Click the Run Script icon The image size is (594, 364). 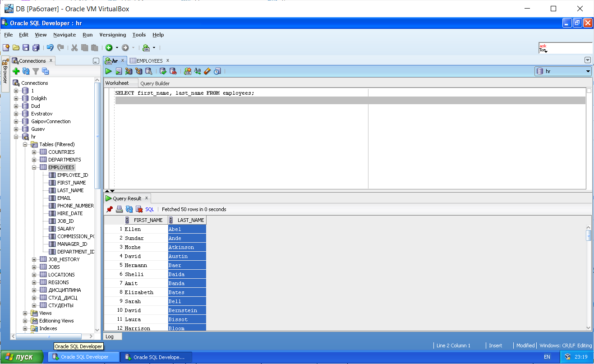click(x=119, y=71)
